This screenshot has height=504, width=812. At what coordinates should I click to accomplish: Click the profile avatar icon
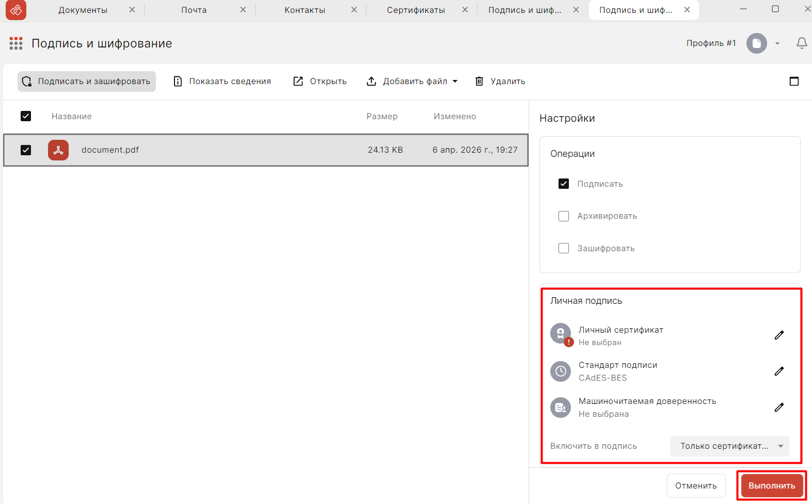click(x=756, y=43)
